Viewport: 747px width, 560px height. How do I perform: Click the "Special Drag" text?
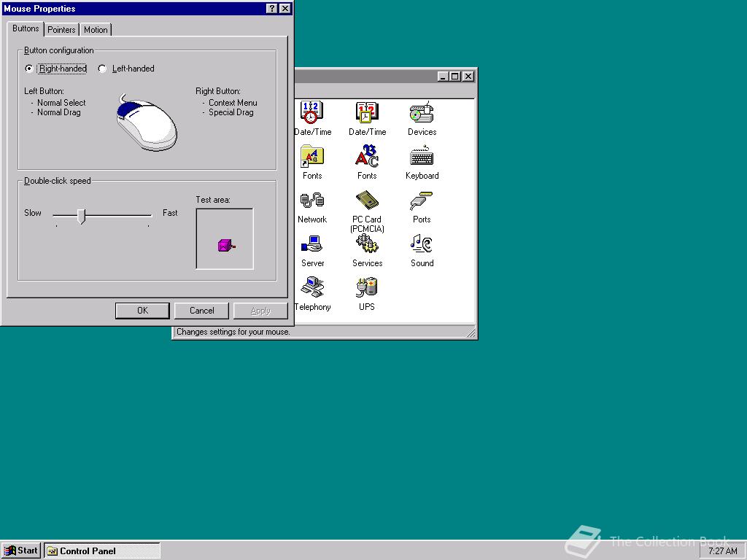pyautogui.click(x=231, y=112)
